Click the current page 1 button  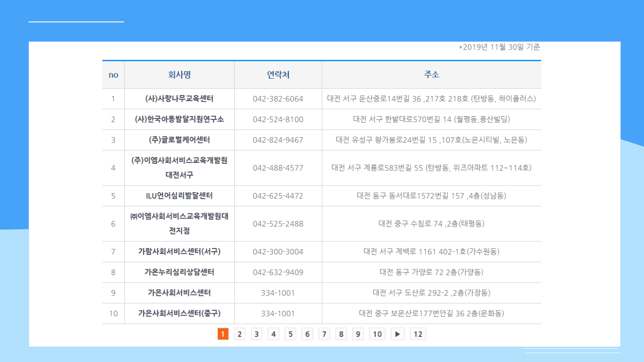(223, 334)
